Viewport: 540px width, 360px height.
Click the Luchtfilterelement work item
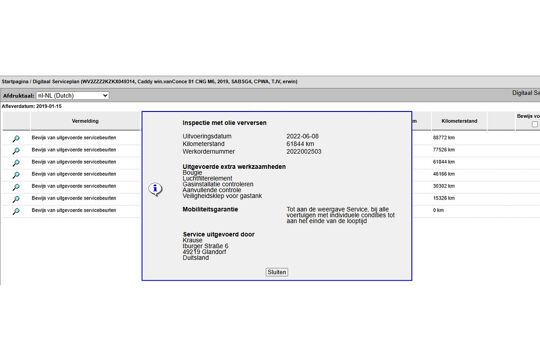pyautogui.click(x=207, y=178)
